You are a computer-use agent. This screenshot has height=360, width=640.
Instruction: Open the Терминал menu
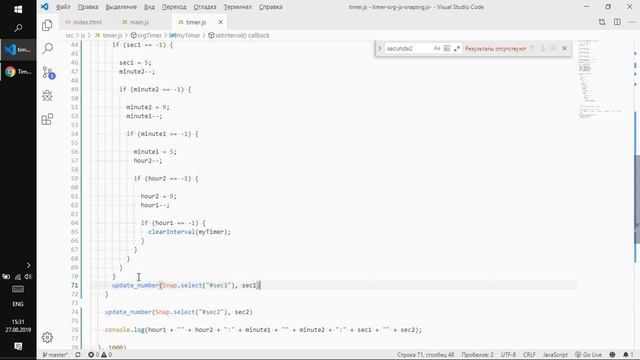click(x=238, y=7)
